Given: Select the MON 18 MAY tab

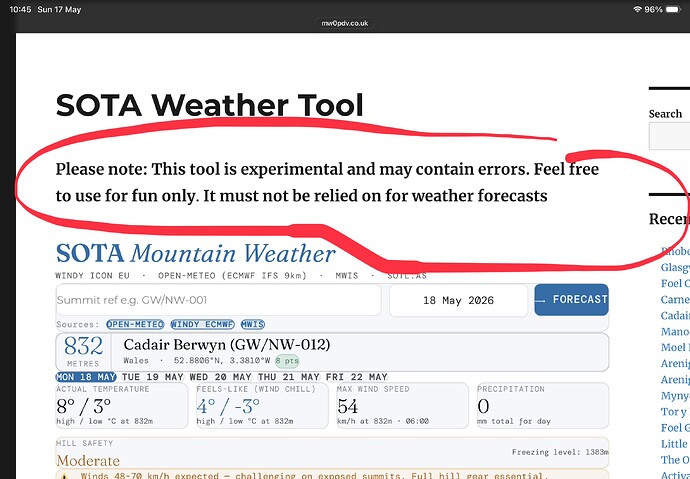Looking at the screenshot, I should (x=86, y=377).
